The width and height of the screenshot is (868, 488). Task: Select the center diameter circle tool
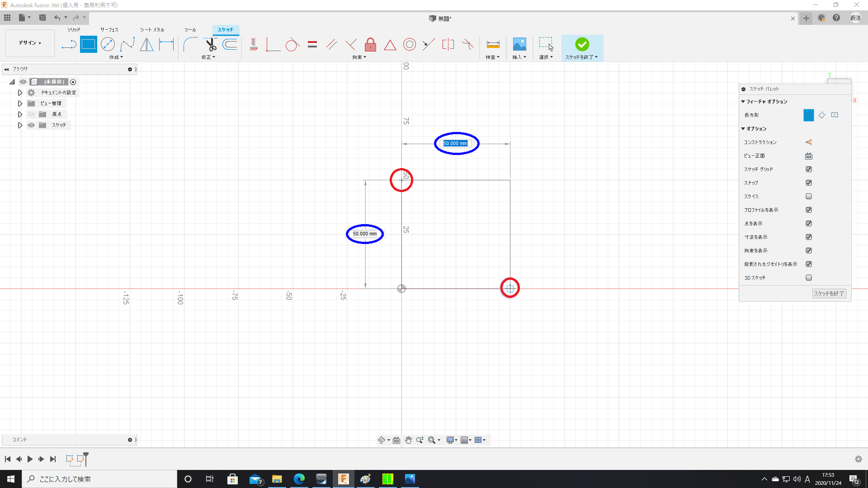[108, 44]
